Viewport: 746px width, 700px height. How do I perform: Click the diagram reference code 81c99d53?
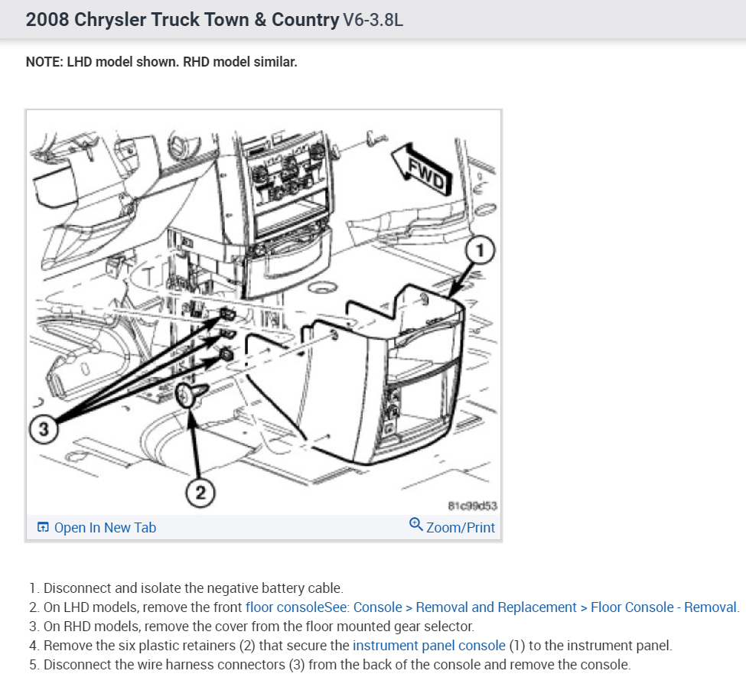pos(472,506)
